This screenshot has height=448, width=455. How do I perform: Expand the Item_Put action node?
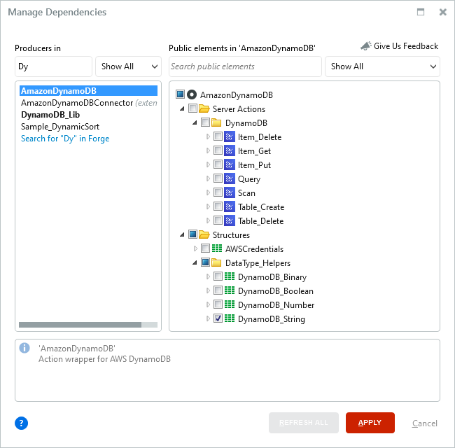pos(208,165)
